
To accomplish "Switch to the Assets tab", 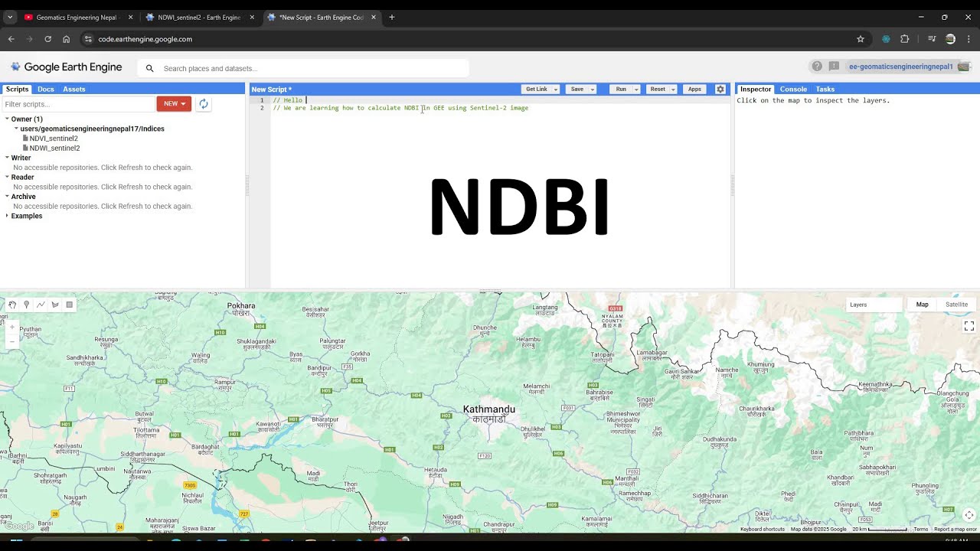I will point(74,90).
